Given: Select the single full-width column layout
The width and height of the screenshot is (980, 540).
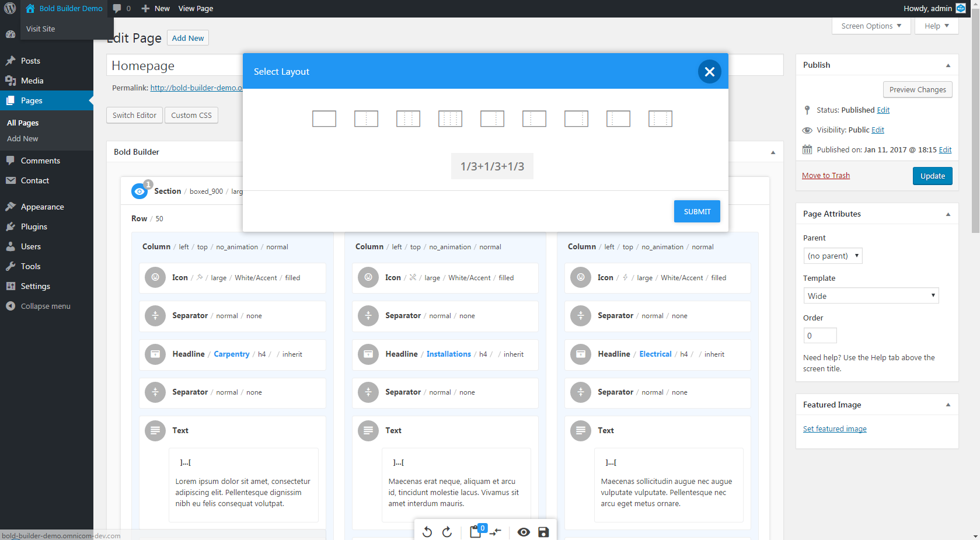Looking at the screenshot, I should [324, 119].
